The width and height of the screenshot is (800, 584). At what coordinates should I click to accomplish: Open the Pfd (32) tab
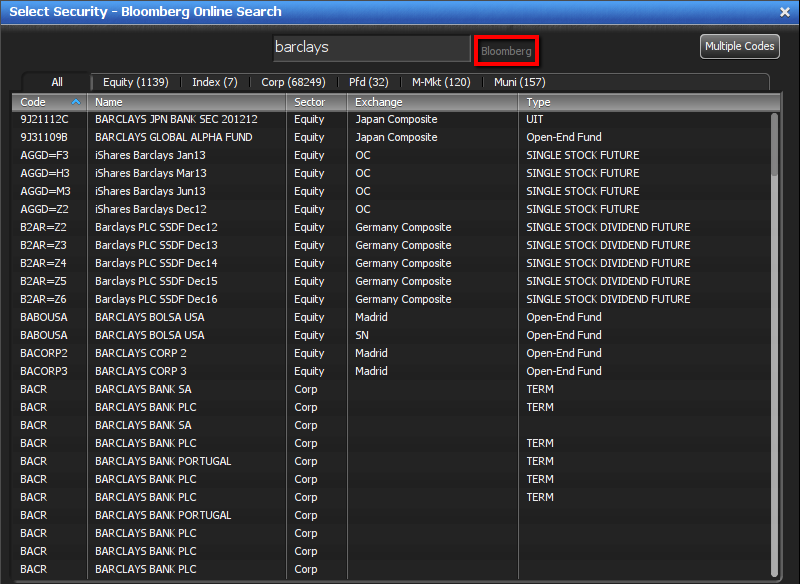pyautogui.click(x=368, y=82)
